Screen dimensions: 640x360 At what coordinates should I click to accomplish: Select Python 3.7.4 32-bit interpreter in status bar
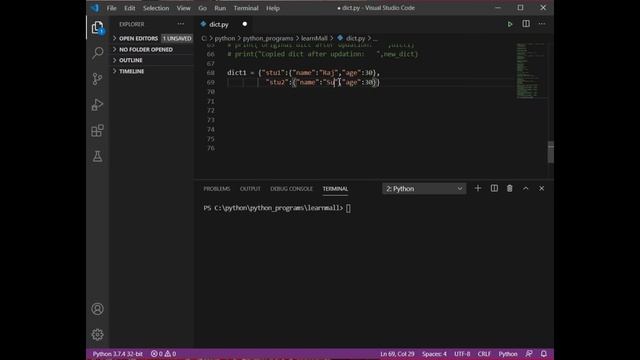(x=118, y=354)
